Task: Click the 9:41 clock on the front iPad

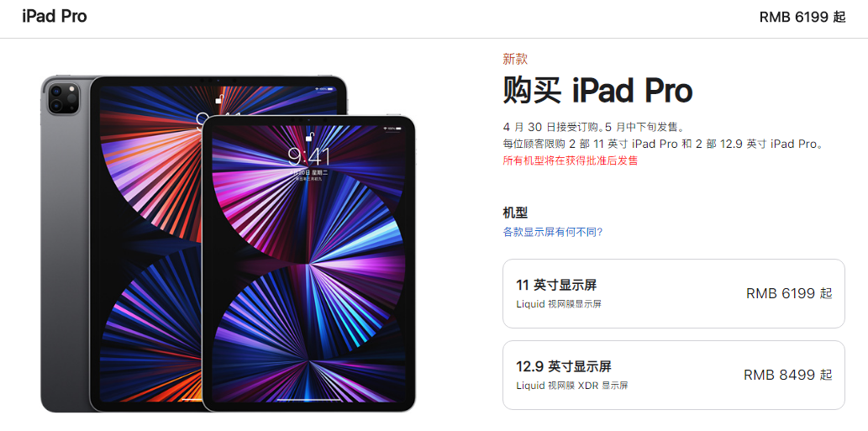Action: (309, 157)
